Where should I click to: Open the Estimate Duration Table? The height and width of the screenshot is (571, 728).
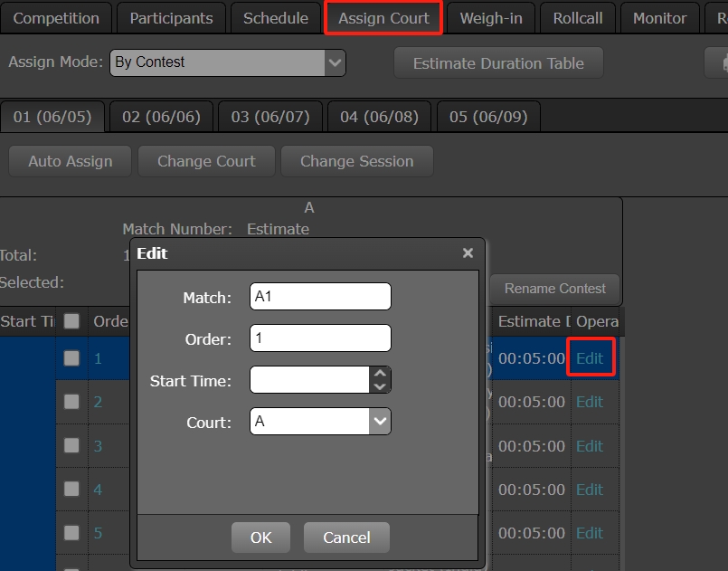click(498, 63)
